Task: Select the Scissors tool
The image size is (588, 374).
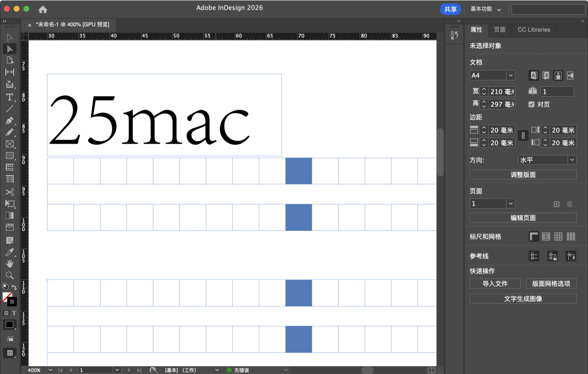Action: 9,192
